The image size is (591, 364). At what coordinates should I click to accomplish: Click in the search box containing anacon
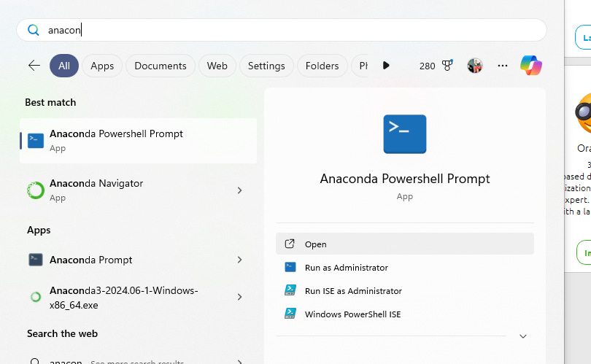click(282, 30)
